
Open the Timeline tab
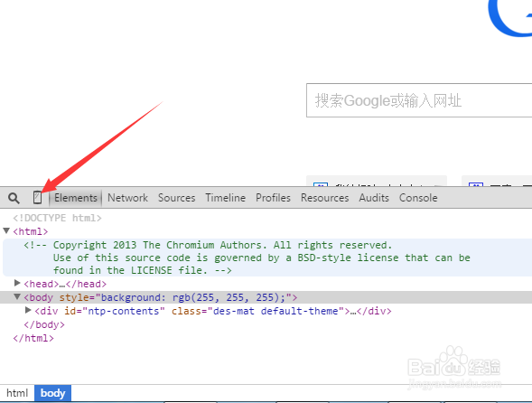pos(225,198)
